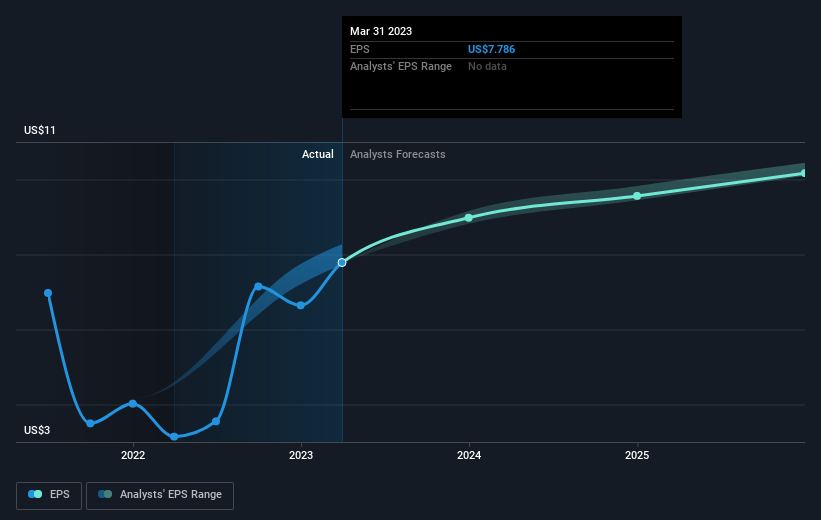Click the EPS data point just before 2023
821x520 pixels.
click(x=301, y=305)
